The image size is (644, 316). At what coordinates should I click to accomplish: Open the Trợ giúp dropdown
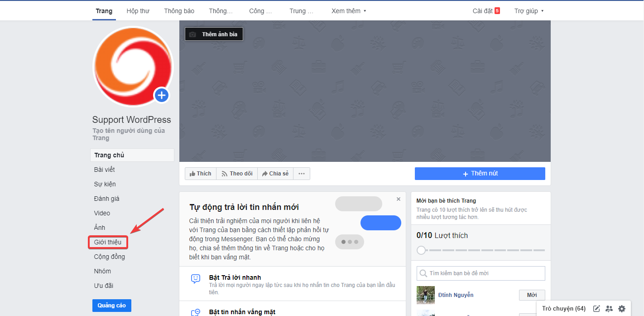pos(529,11)
